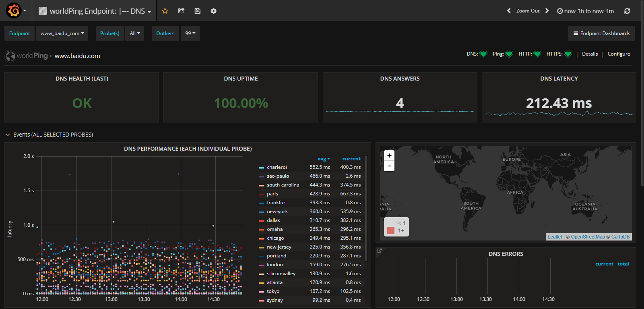Open DNS UPTIME panel title menu

pos(241,79)
